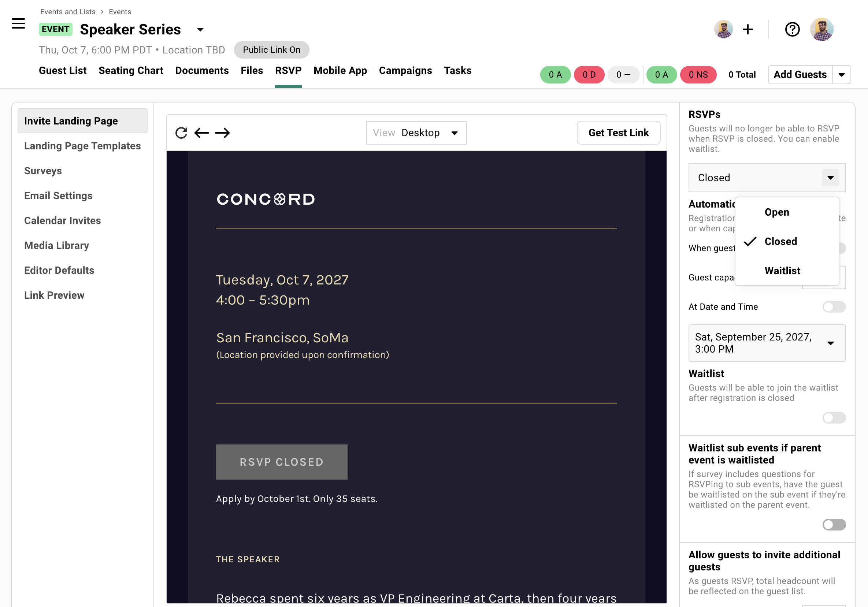Click the back arrow in the preview toolbar

(201, 133)
